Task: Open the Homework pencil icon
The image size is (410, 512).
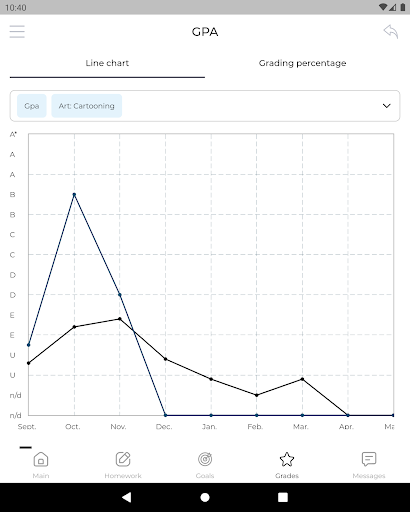Action: 123,459
